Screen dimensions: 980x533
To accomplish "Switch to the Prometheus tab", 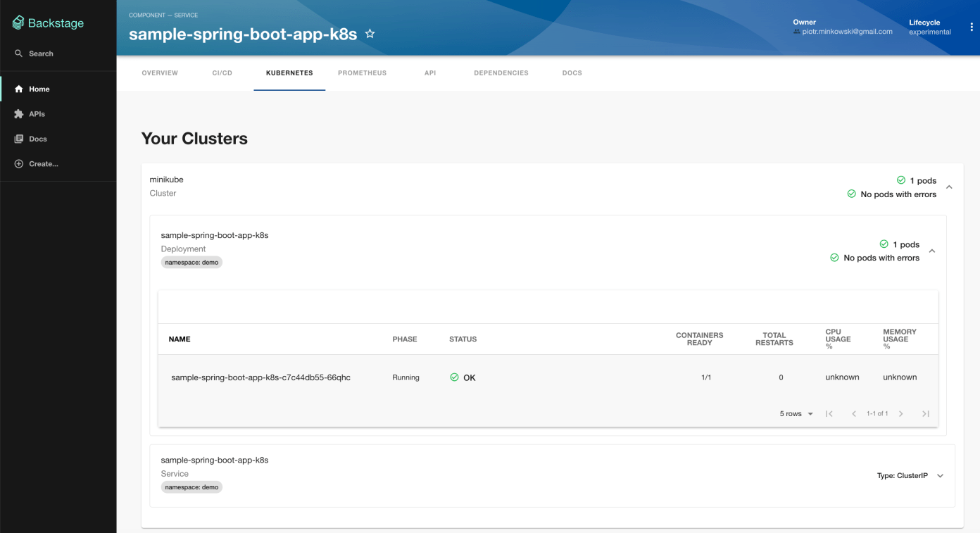I will click(x=362, y=73).
